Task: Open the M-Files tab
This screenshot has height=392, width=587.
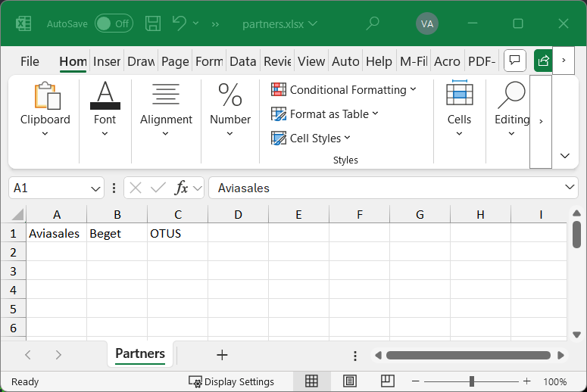Action: (414, 61)
